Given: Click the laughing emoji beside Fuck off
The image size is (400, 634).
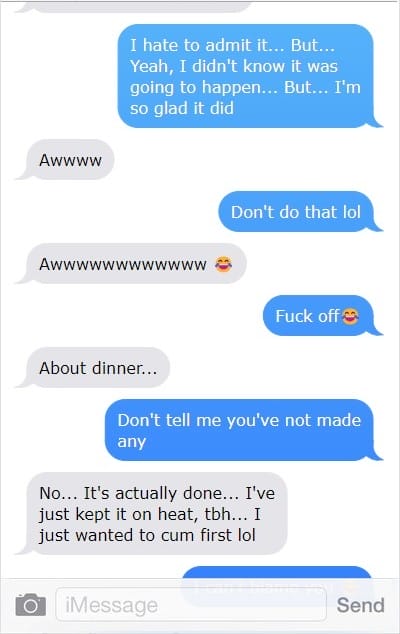Looking at the screenshot, I should (350, 316).
